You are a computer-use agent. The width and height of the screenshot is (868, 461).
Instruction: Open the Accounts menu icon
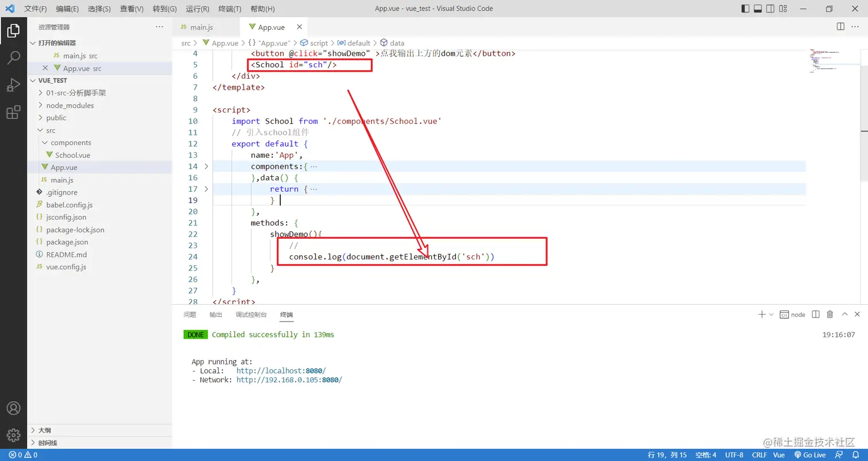pos(13,408)
